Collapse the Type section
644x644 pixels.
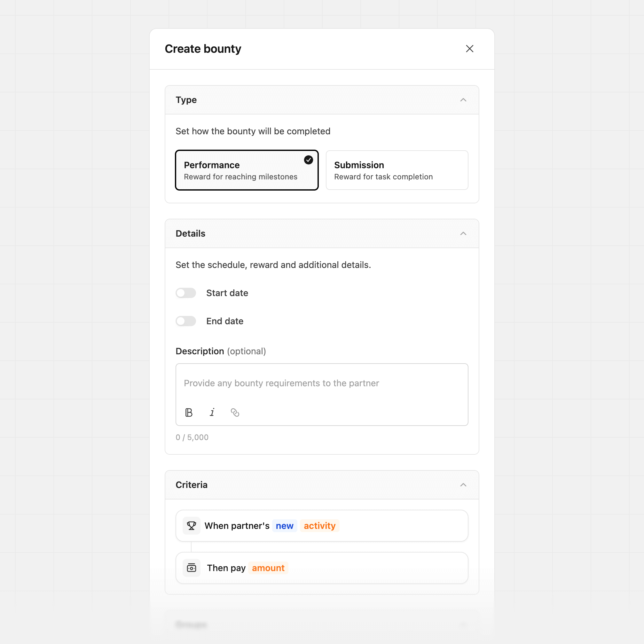(x=463, y=100)
